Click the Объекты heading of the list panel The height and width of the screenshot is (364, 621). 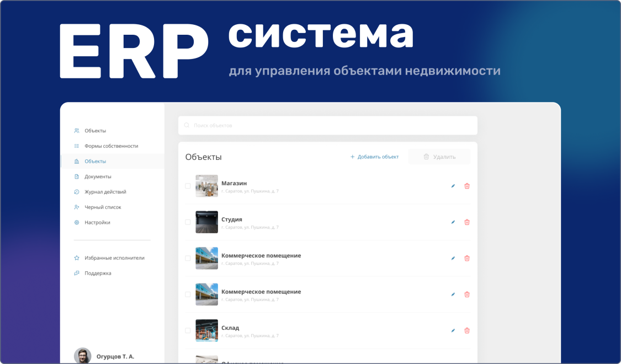(203, 157)
